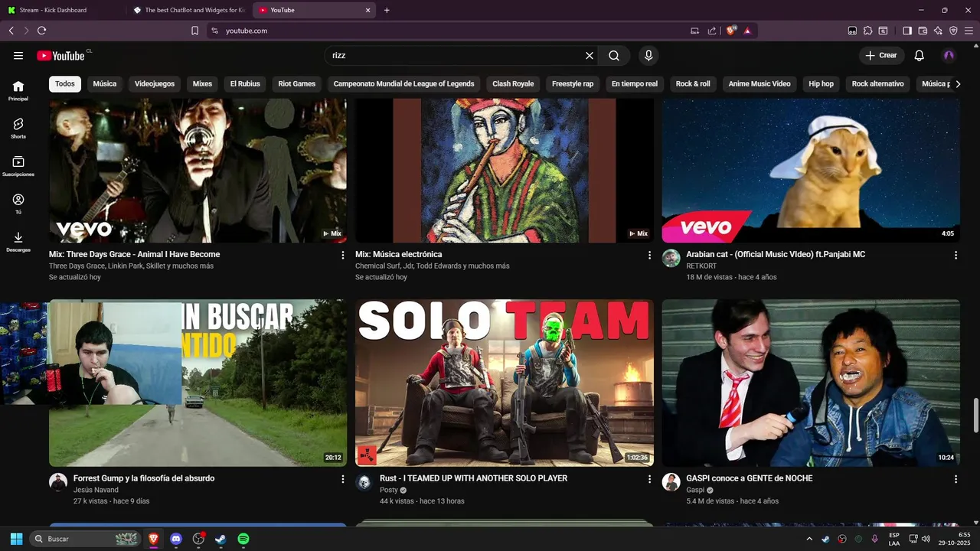Open Brave Leo AI sparkle icon
Screen dimensions: 980x551
[938, 31]
